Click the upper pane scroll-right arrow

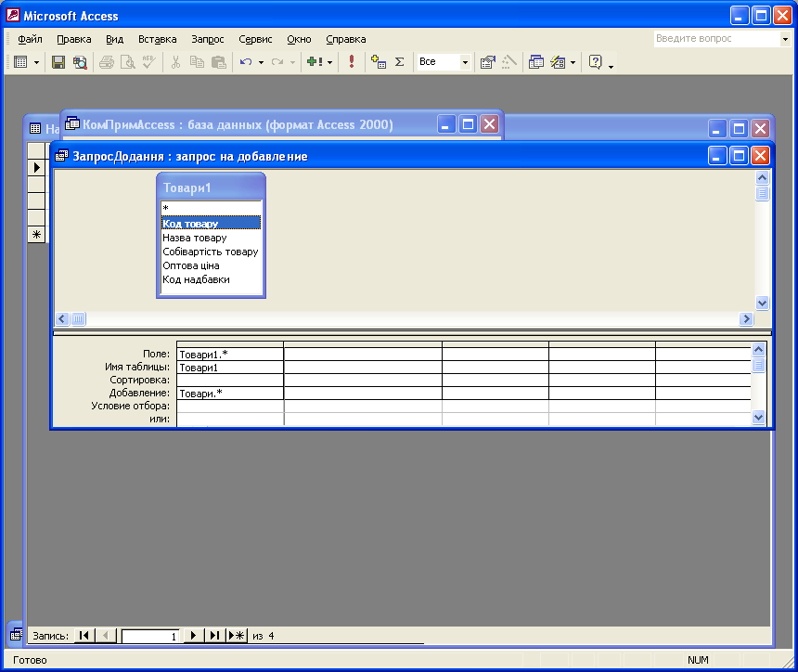(x=746, y=318)
